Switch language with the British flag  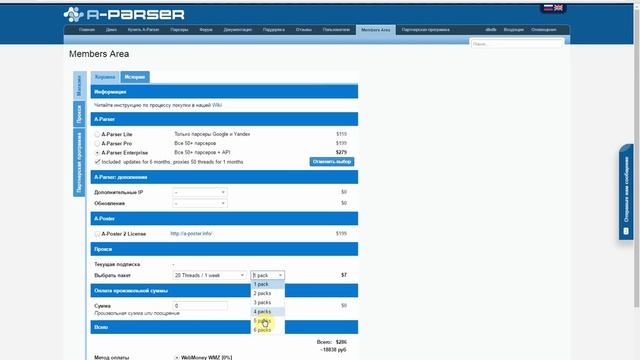[558, 7]
